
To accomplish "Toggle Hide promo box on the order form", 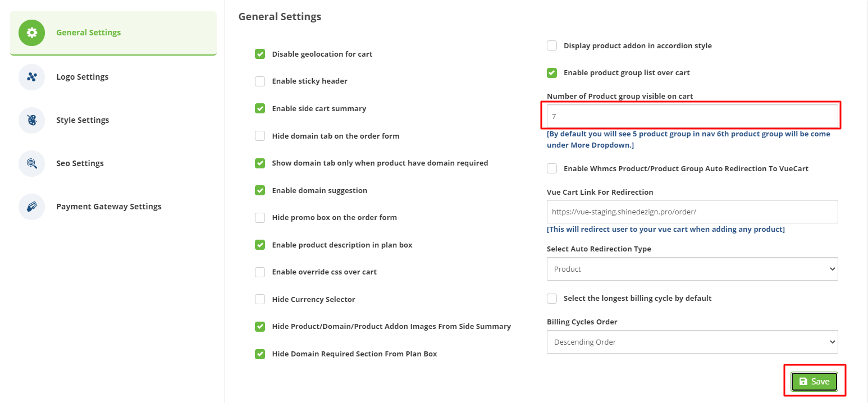I will click(x=260, y=217).
